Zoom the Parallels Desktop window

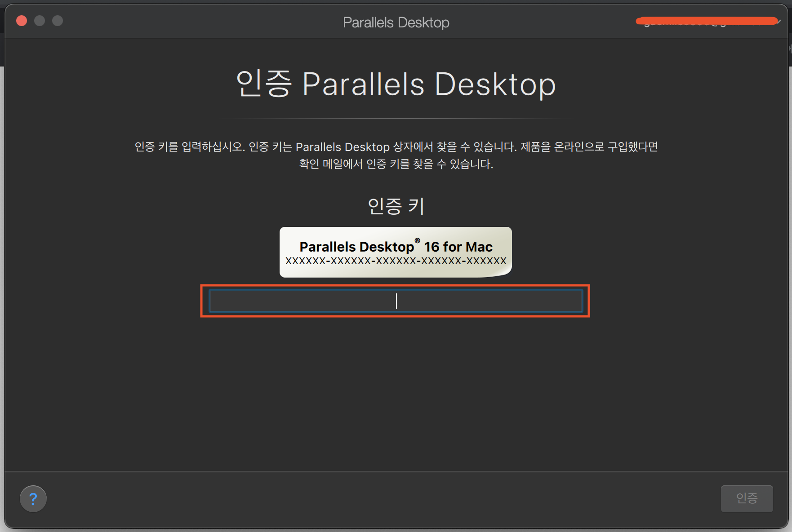58,21
